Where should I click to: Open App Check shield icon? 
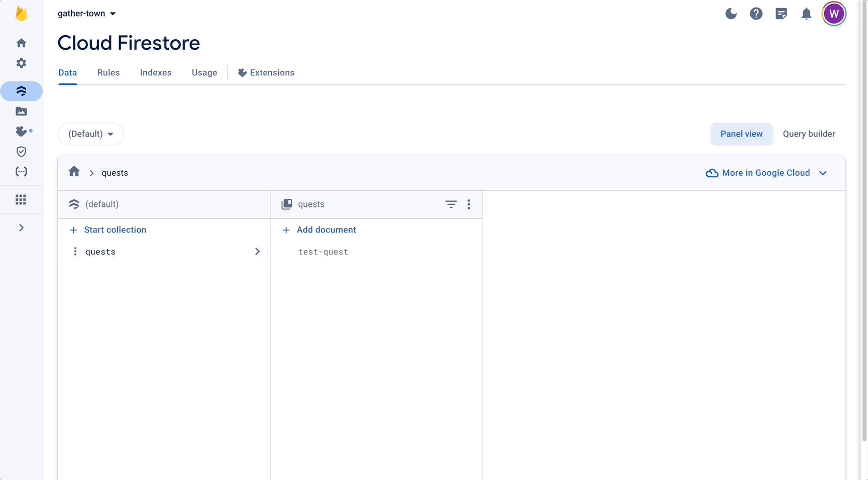pyautogui.click(x=21, y=152)
